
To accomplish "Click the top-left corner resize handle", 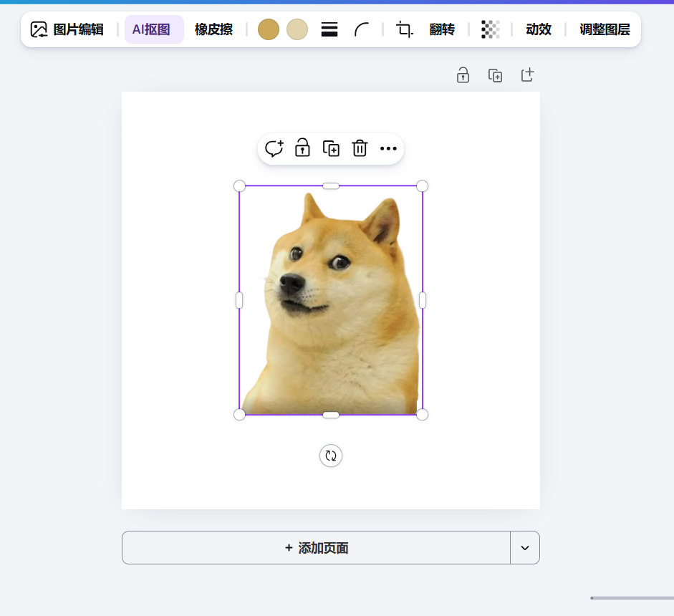I will point(239,186).
